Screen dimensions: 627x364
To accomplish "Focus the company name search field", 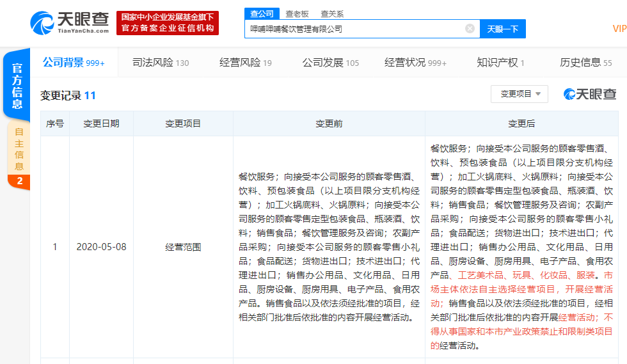I will pos(362,29).
